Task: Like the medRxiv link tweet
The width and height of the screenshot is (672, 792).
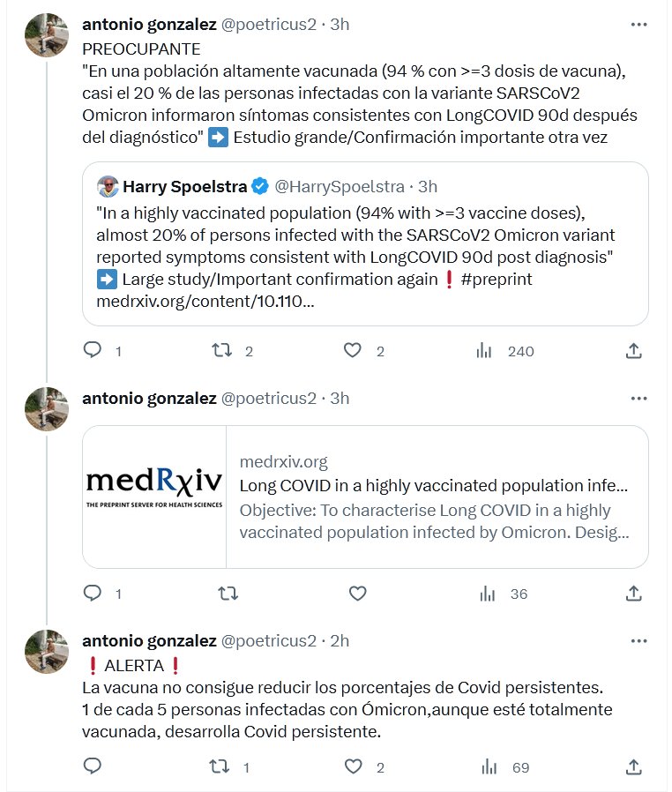Action: (357, 594)
